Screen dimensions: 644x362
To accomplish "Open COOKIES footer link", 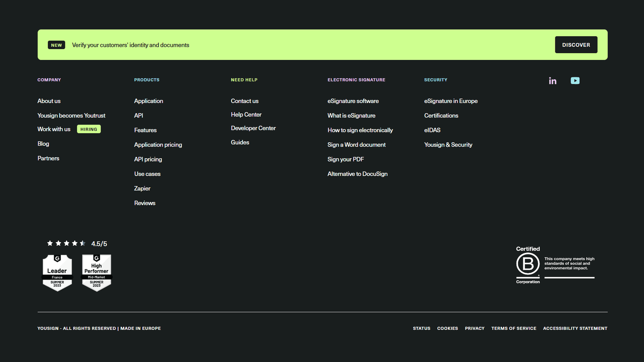I will (448, 328).
